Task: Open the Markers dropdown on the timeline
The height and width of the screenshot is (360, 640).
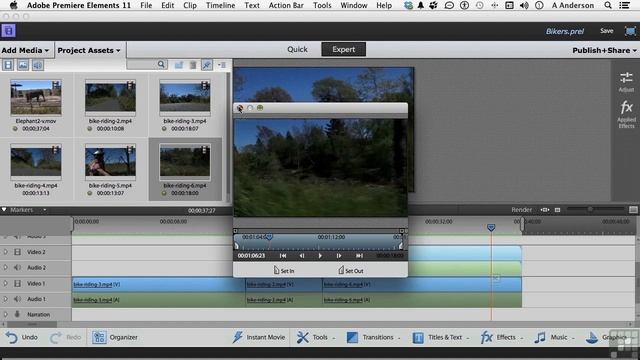Action: 44,210
